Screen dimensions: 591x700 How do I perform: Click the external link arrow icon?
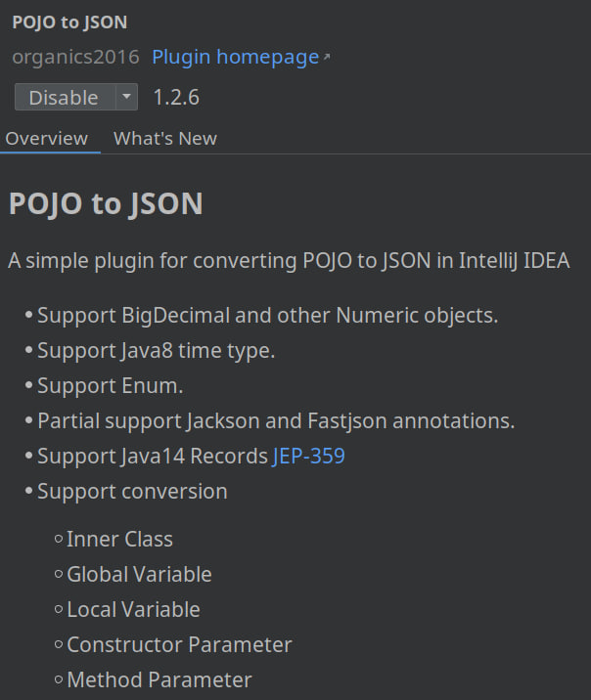(327, 58)
